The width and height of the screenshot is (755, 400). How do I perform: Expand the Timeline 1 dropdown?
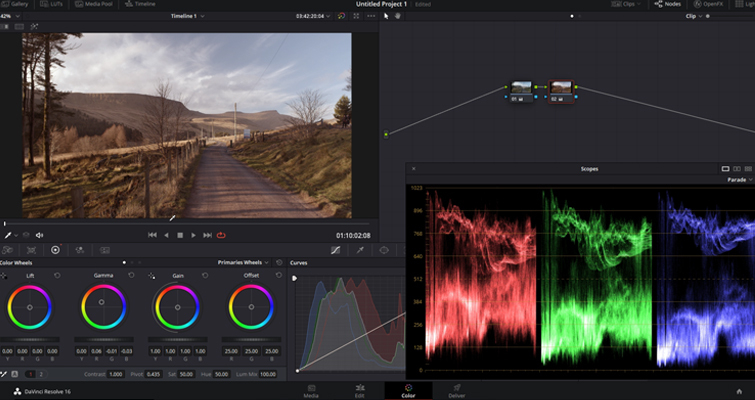[x=187, y=16]
